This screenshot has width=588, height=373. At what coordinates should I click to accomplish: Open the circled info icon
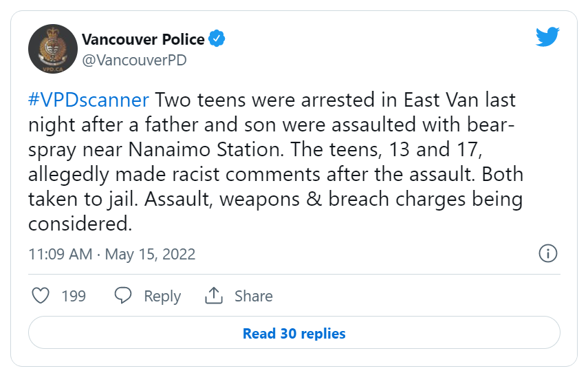coord(548,253)
